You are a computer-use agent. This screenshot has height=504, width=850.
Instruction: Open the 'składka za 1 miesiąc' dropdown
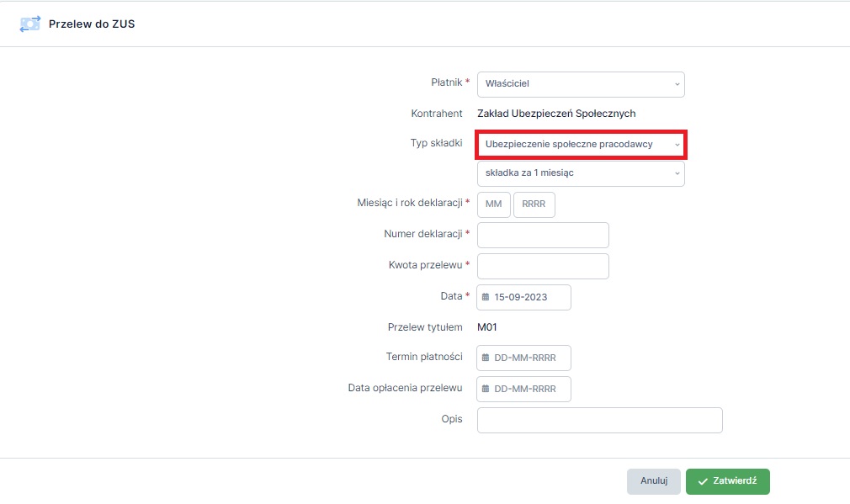tap(581, 173)
